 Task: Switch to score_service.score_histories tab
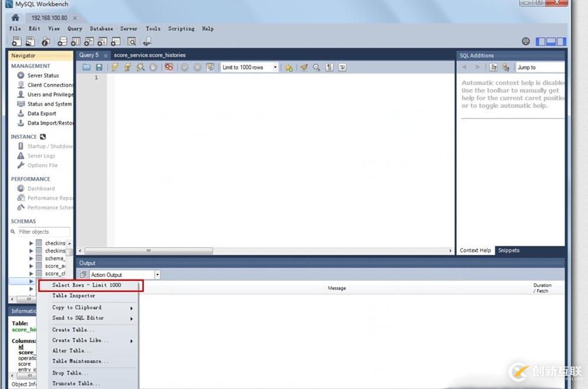coord(149,55)
